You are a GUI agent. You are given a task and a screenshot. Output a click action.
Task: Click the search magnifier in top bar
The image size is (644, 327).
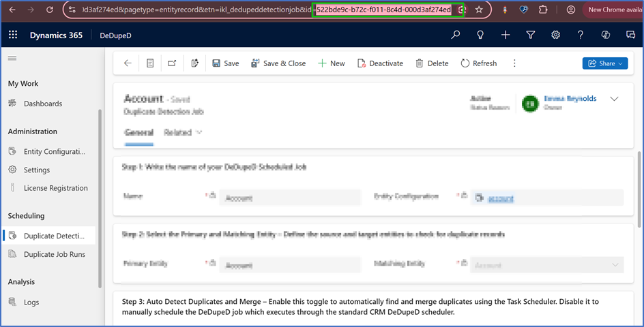coord(456,35)
